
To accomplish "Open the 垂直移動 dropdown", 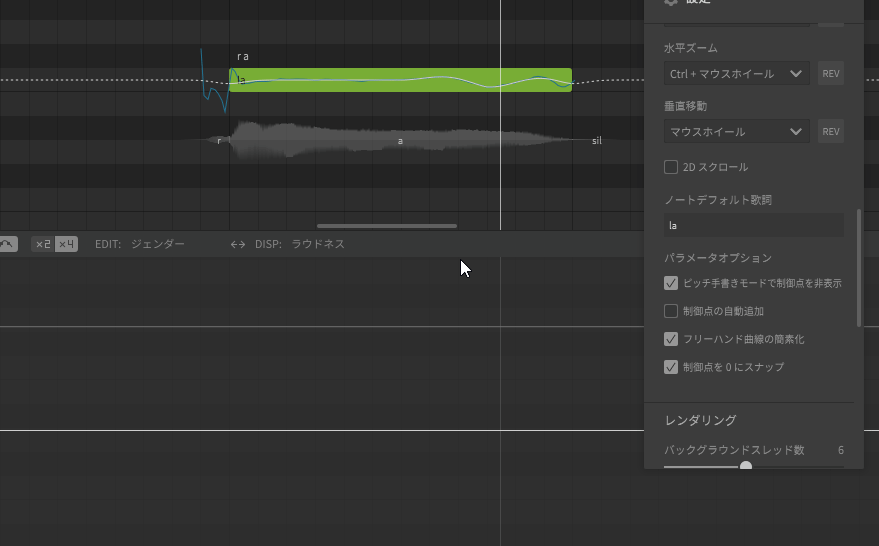I will pos(737,131).
